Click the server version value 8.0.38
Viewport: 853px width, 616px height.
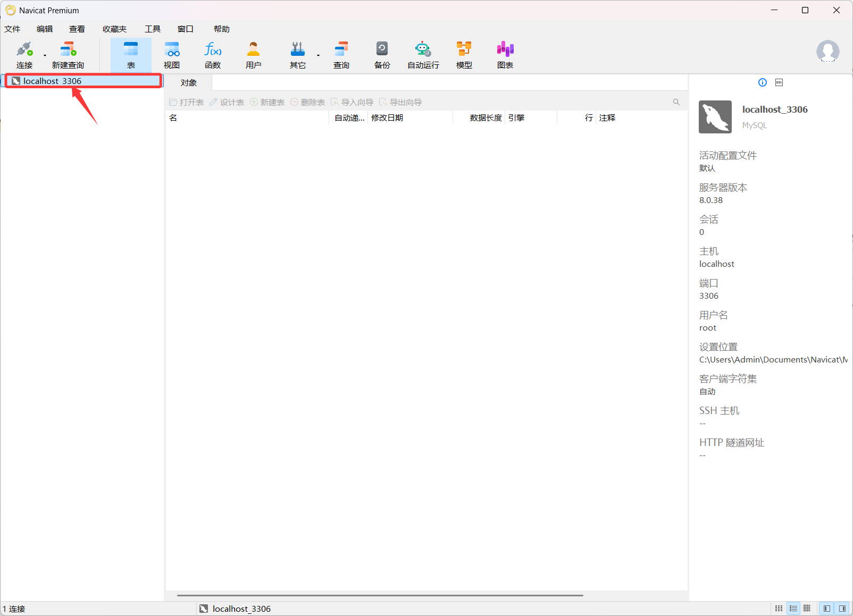pos(711,200)
